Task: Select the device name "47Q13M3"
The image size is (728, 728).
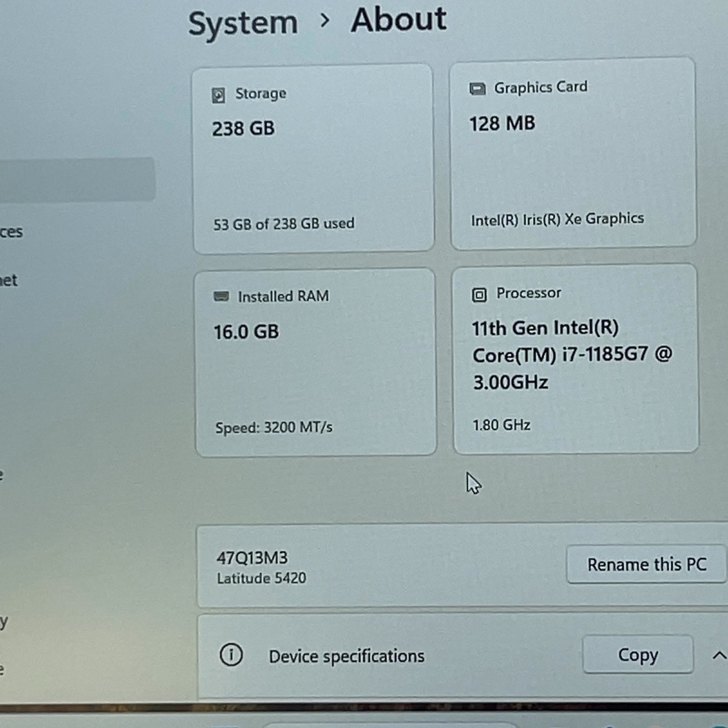Action: tap(252, 558)
